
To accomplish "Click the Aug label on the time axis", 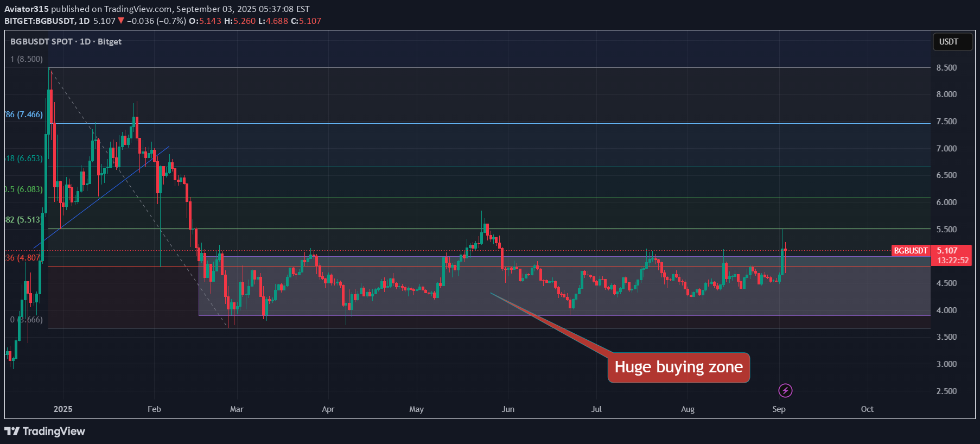I will click(x=688, y=409).
